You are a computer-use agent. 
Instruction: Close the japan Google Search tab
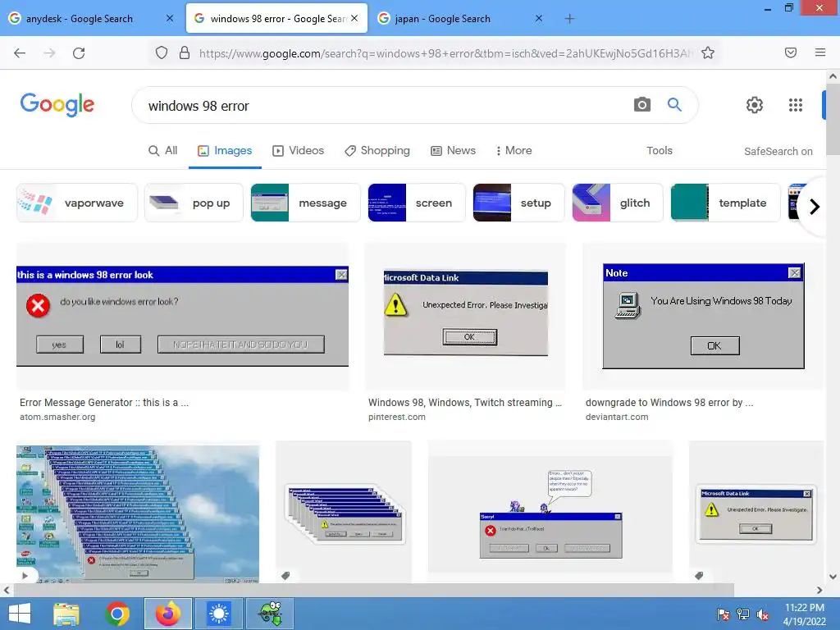point(539,18)
